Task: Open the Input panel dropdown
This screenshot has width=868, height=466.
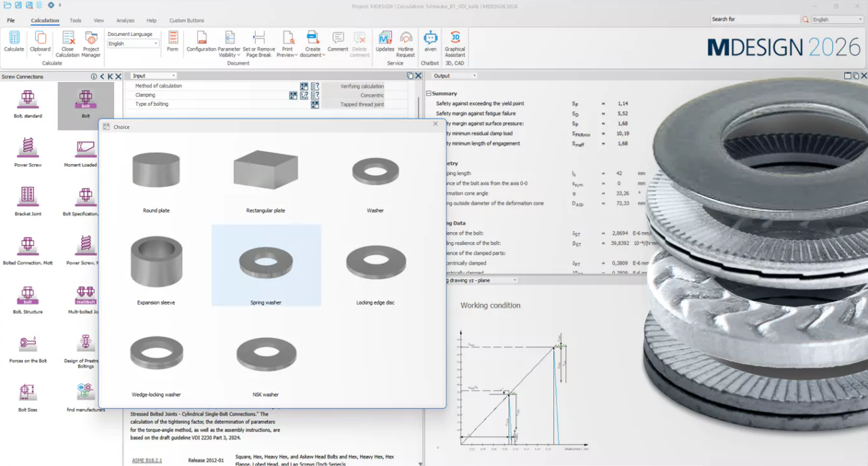Action: point(153,76)
